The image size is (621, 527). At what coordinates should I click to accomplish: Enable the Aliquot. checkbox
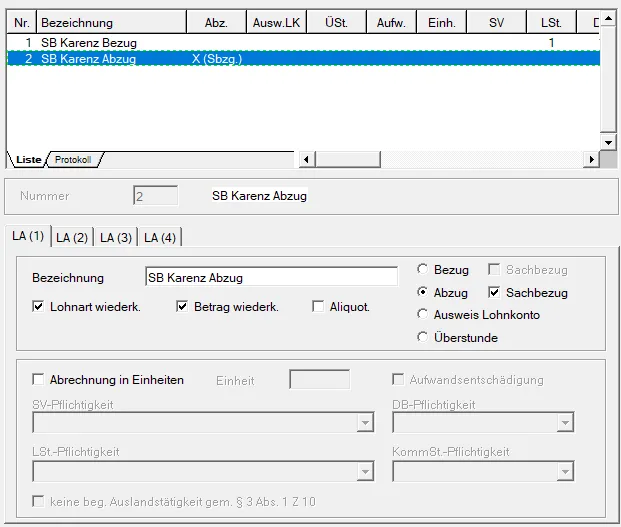tap(318, 306)
